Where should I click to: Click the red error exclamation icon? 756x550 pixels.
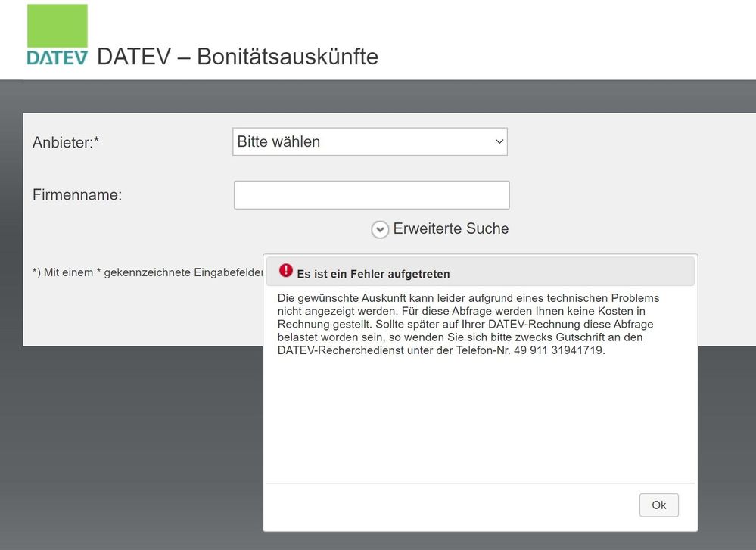[286, 270]
